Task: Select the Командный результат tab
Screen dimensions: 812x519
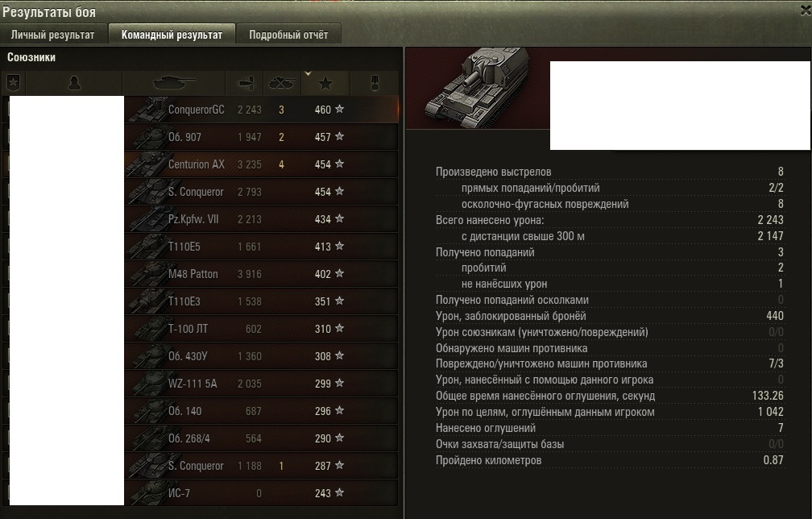Action: (x=172, y=35)
